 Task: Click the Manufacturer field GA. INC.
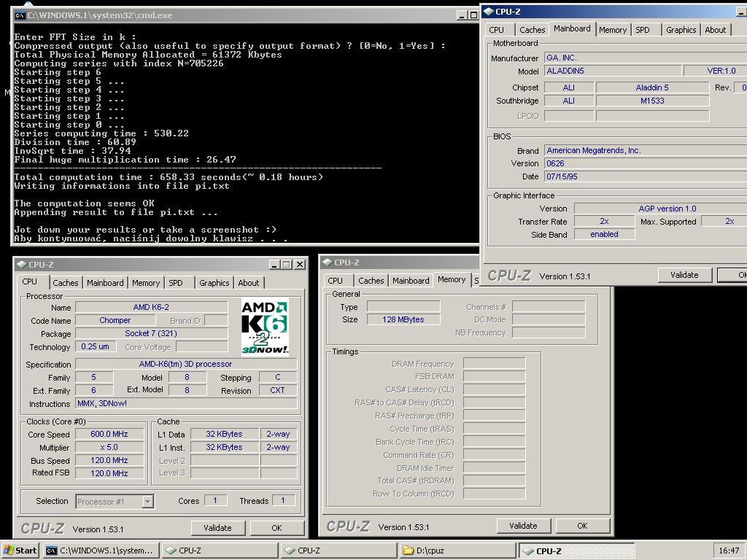[x=646, y=58]
